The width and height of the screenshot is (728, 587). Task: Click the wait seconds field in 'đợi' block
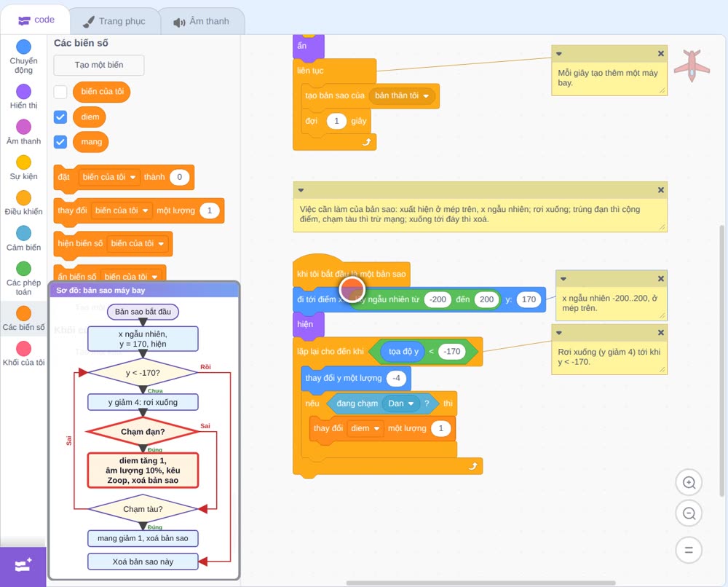pyautogui.click(x=336, y=121)
